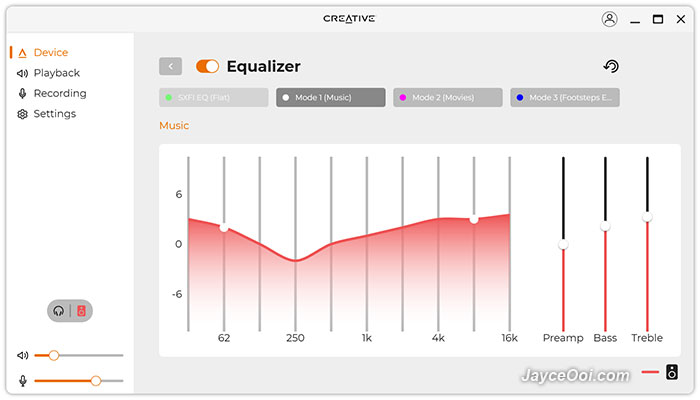Mute the microphone via mic icon

click(23, 381)
